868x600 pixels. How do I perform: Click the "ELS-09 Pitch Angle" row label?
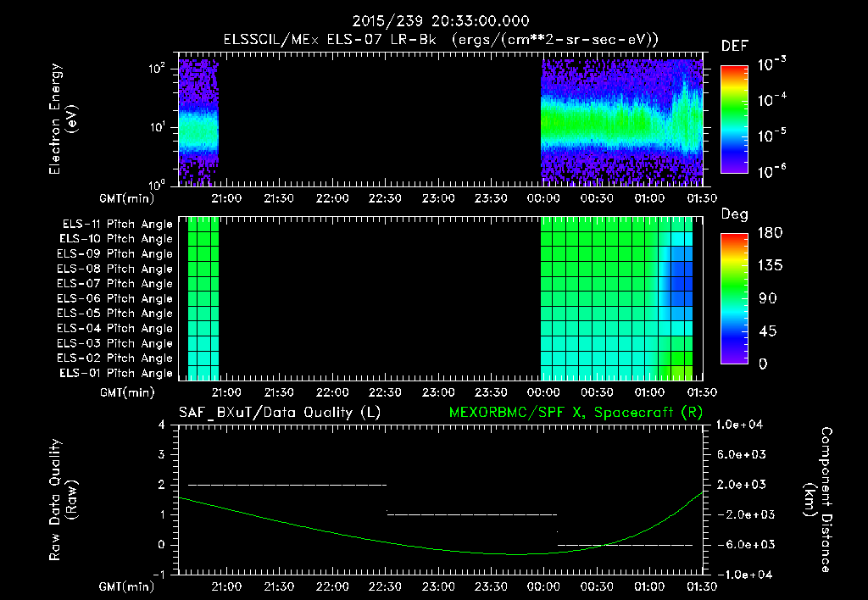[114, 254]
